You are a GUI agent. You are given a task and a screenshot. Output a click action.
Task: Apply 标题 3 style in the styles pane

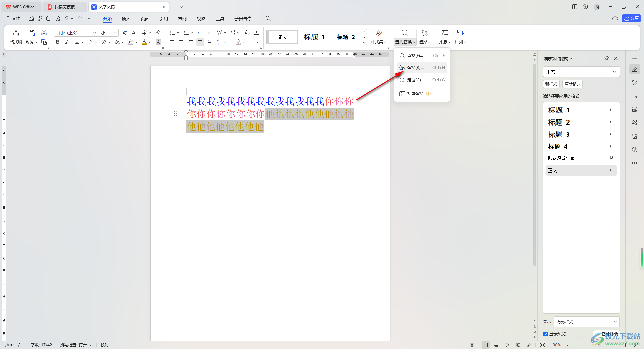tap(581, 135)
